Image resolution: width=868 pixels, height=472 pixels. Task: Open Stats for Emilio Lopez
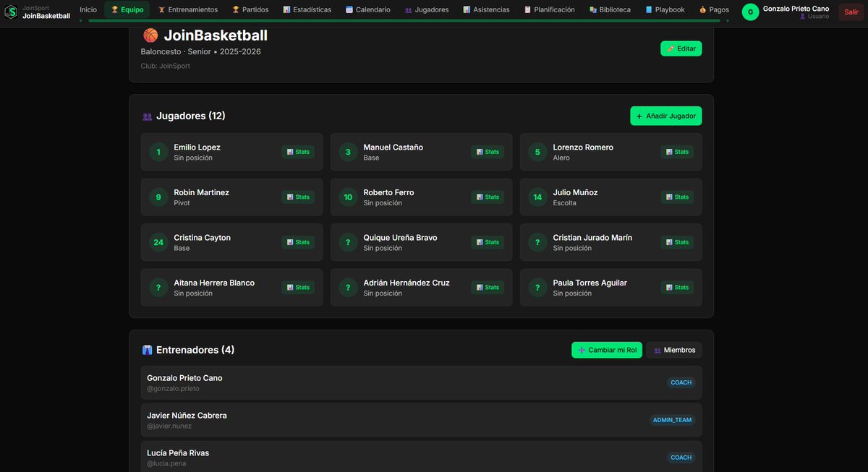pyautogui.click(x=298, y=152)
